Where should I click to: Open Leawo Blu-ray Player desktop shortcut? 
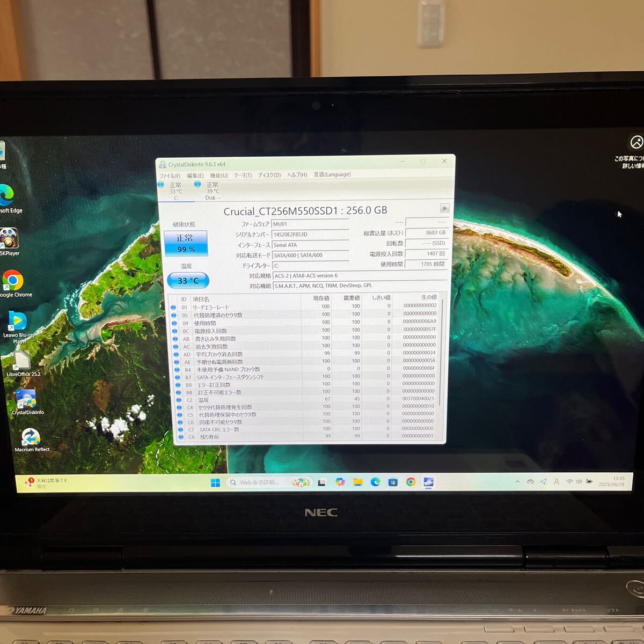[x=19, y=327]
